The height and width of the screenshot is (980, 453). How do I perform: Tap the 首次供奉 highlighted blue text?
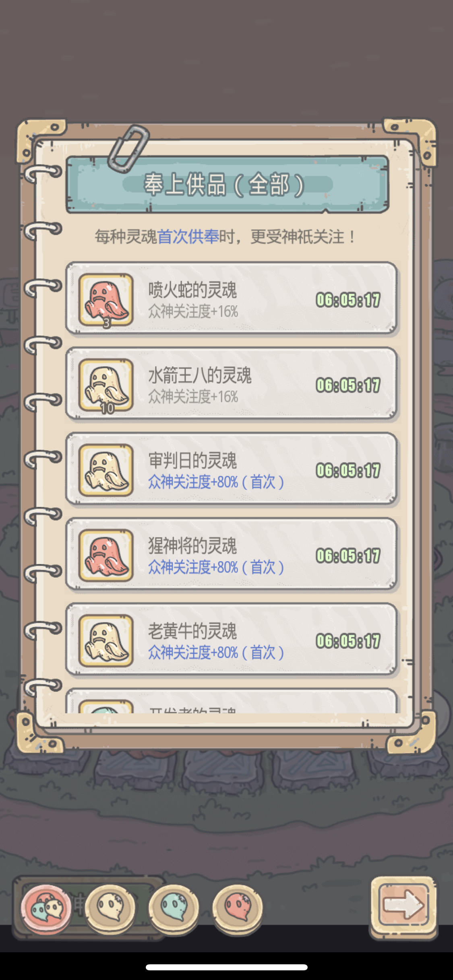tap(188, 237)
